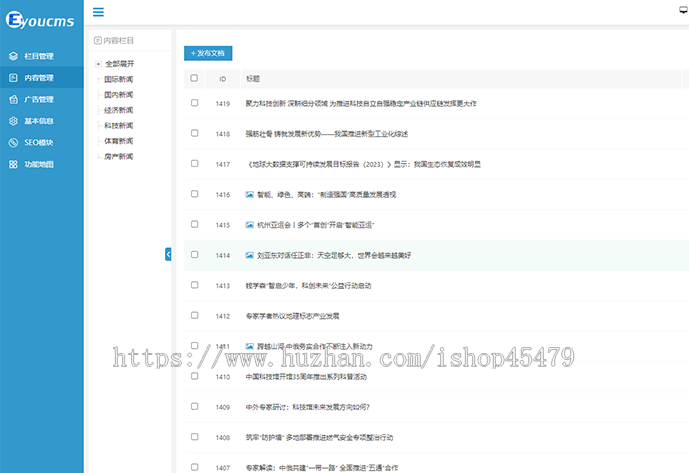Open the 基本信息 menu item
The height and width of the screenshot is (473, 689).
[42, 120]
